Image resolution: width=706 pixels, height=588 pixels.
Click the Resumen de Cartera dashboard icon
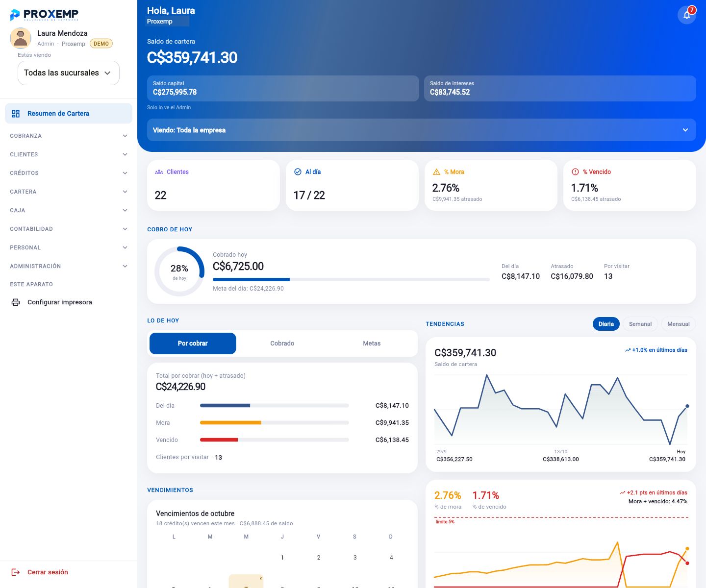coord(16,114)
